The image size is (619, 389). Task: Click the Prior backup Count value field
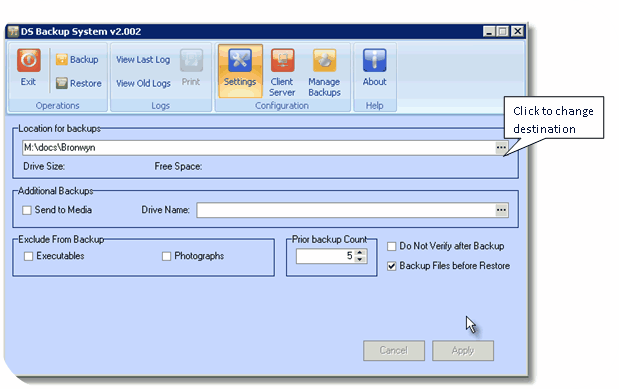326,256
